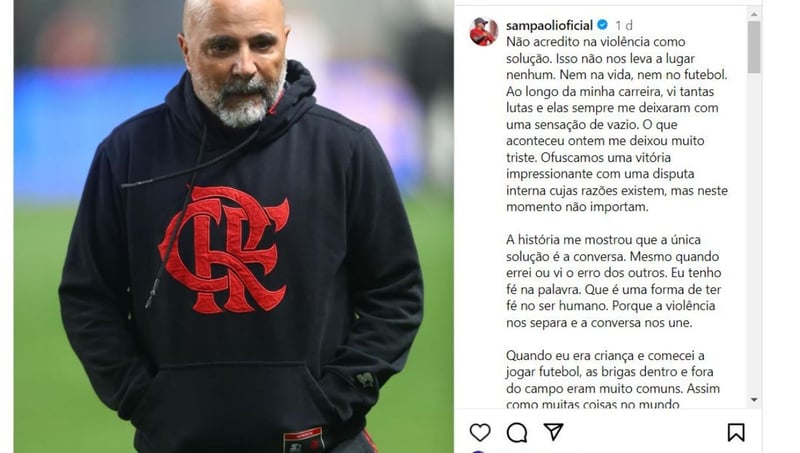800x453 pixels.
Task: Open the post permalink via "1 d" timestamp
Action: pyautogui.click(x=623, y=25)
